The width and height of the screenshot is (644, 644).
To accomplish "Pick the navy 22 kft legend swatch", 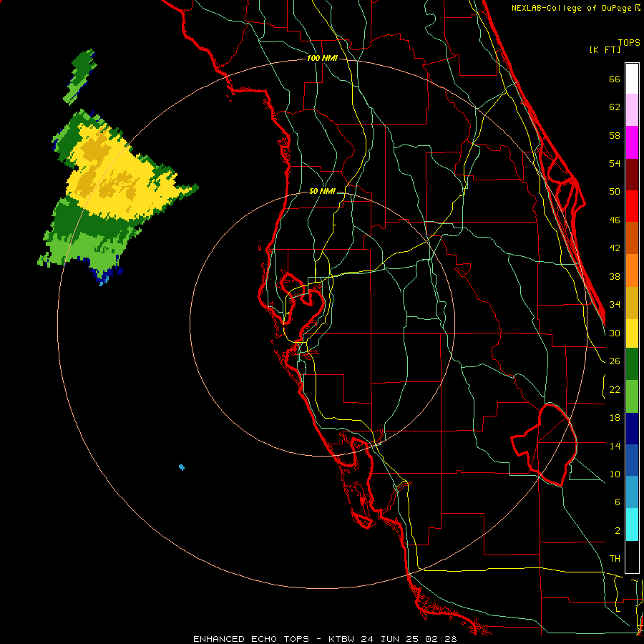I will [632, 429].
